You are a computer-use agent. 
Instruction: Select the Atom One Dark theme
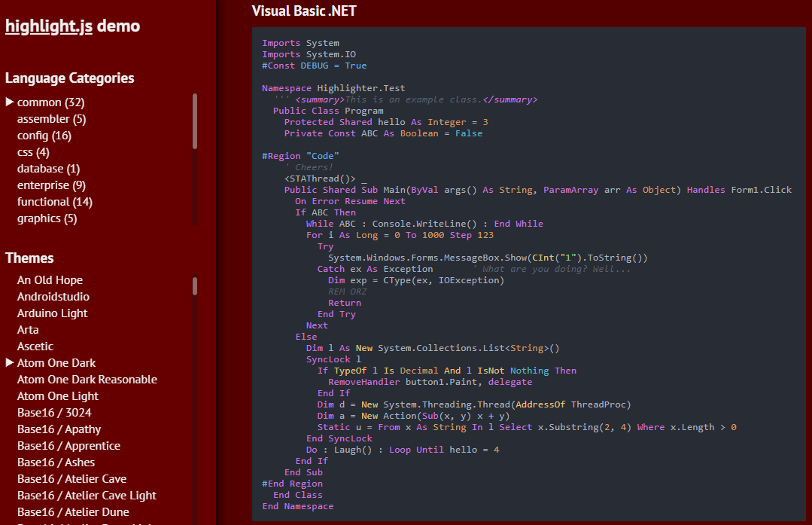click(x=56, y=363)
